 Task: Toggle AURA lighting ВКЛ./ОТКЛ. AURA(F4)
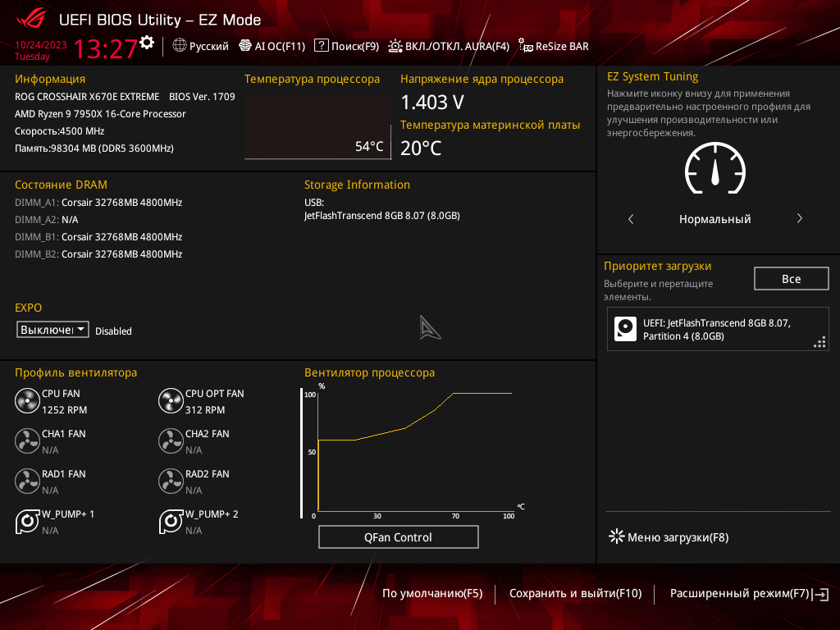(449, 46)
